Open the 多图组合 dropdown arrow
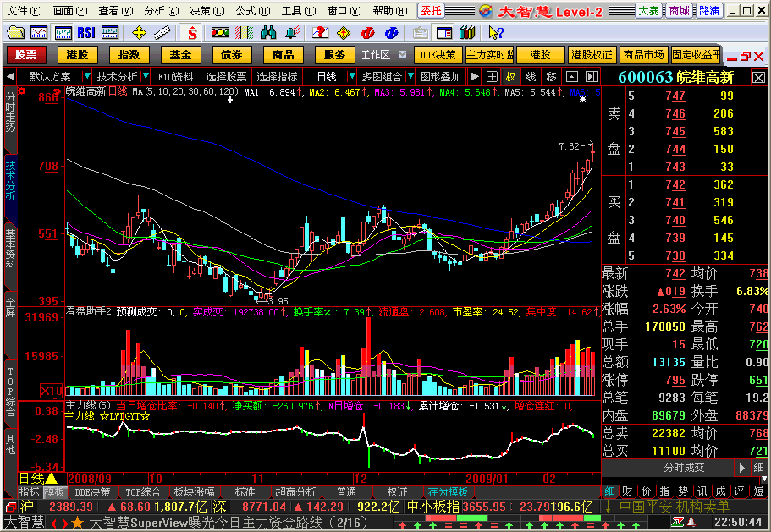This screenshot has width=771, height=532. (x=410, y=77)
